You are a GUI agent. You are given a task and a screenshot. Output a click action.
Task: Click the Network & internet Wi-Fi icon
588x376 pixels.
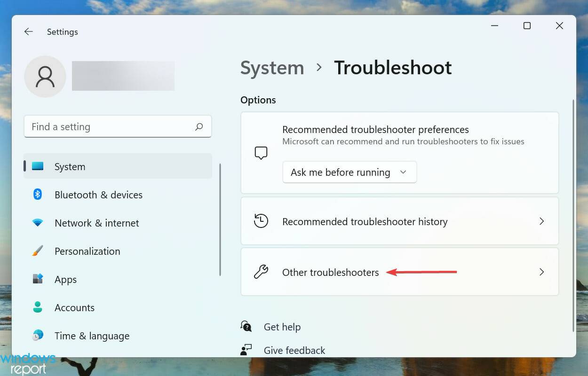click(38, 223)
